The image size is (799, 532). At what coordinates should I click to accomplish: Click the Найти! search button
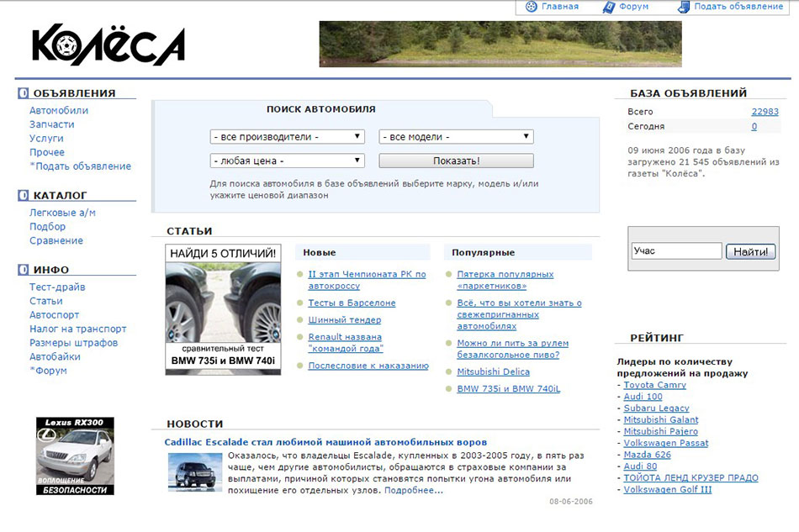[x=750, y=251]
